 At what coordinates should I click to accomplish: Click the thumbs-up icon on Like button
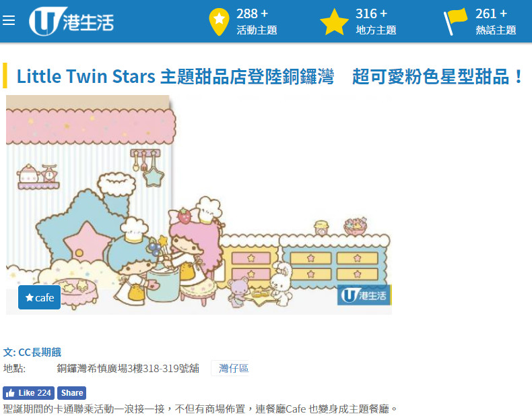pos(10,393)
